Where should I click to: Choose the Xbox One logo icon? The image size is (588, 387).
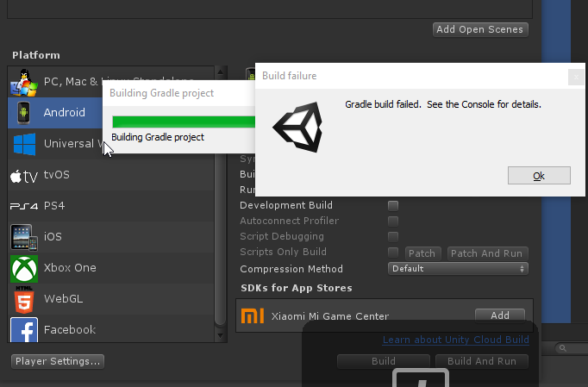pos(24,269)
